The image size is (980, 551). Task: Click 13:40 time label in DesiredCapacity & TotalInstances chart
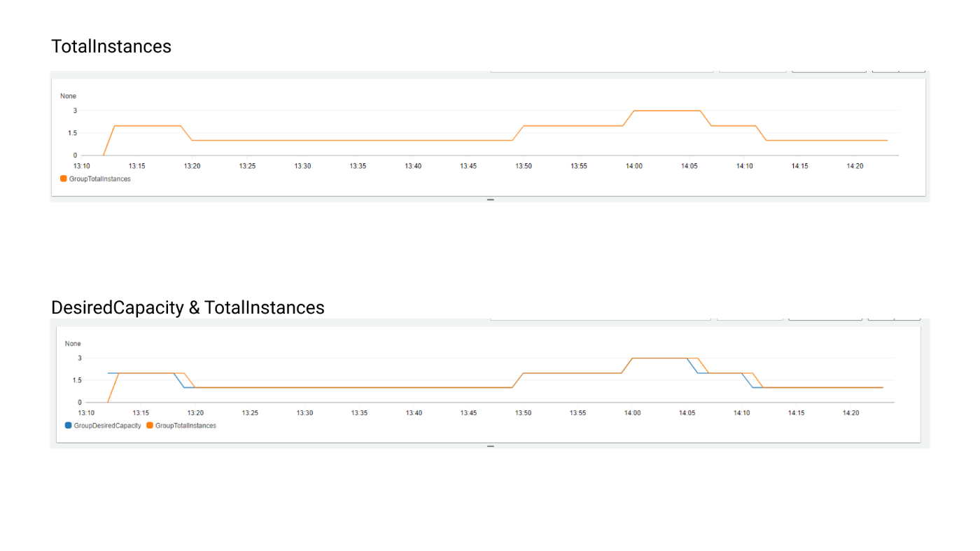coord(414,413)
